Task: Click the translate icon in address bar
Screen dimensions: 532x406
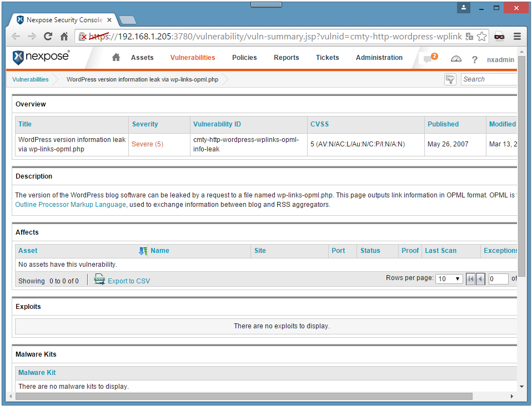Action: [469, 36]
